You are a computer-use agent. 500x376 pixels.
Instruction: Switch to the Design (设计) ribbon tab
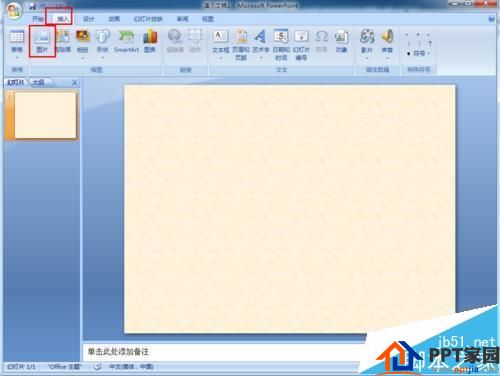click(88, 19)
